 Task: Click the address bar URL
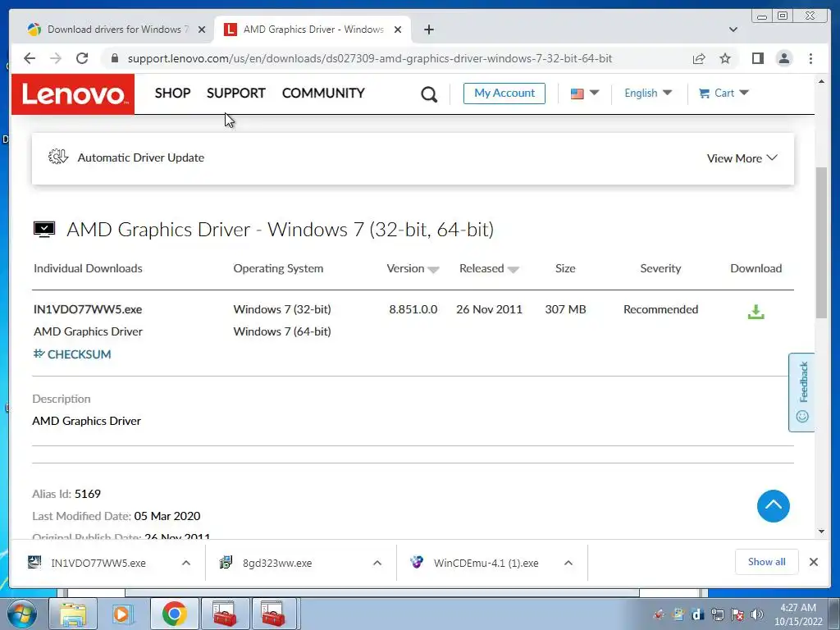pyautogui.click(x=370, y=58)
